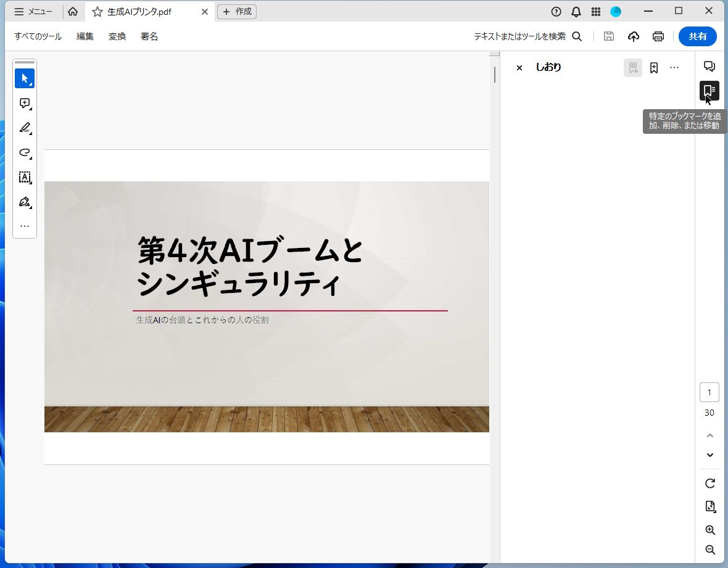This screenshot has height=568, width=728.
Task: Open the Fill & Sign pen tool
Action: (25, 202)
